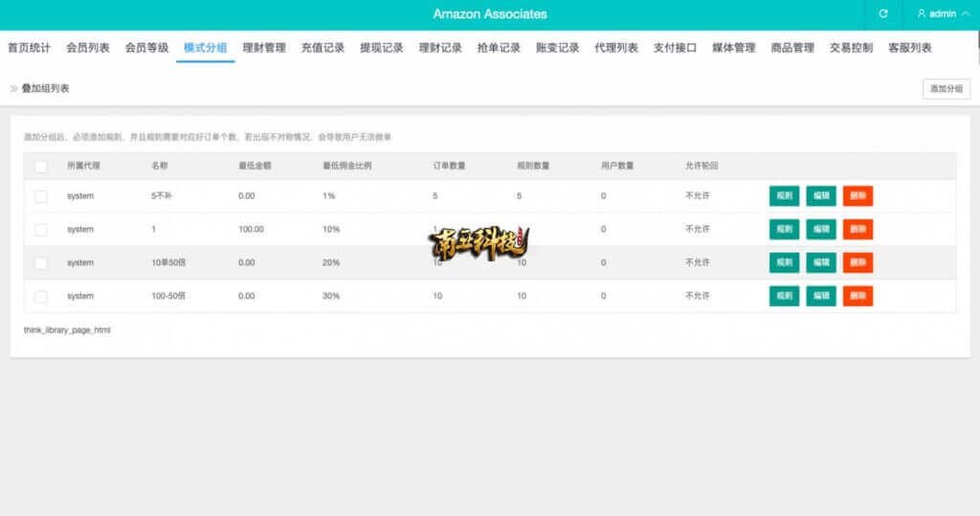980x516 pixels.
Task: Toggle the checkbox for the 100-50倍 row
Action: [x=40, y=297]
